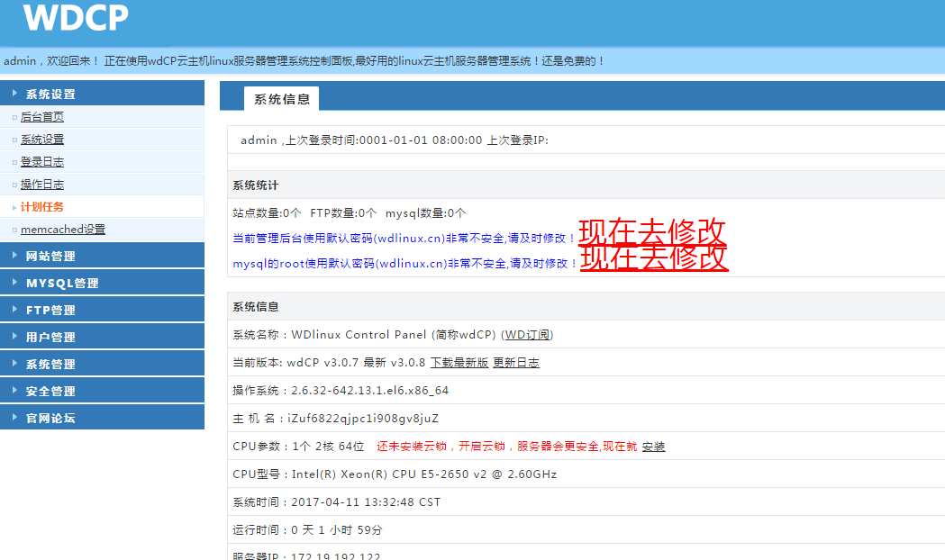Click arrow bullet beside 计划任务
The width and height of the screenshot is (945, 560).
point(14,207)
